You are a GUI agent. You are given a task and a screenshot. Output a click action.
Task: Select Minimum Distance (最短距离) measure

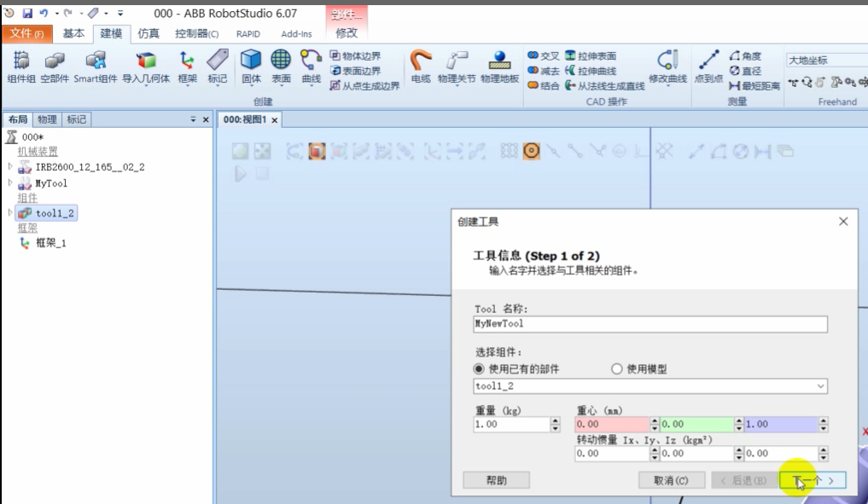754,86
